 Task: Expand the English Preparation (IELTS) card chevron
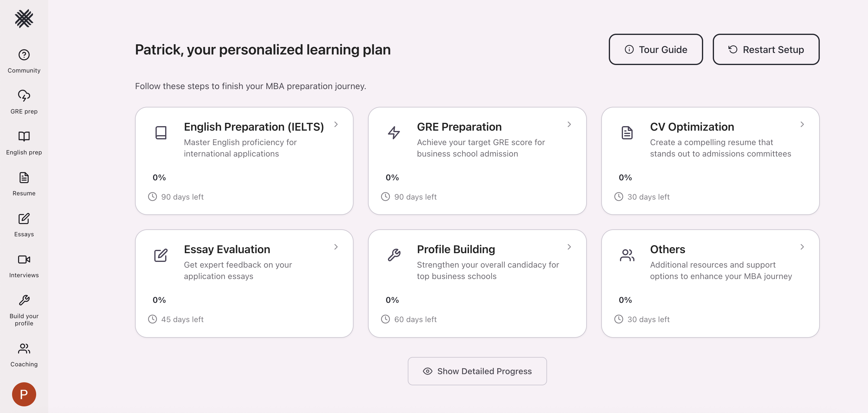[336, 125]
